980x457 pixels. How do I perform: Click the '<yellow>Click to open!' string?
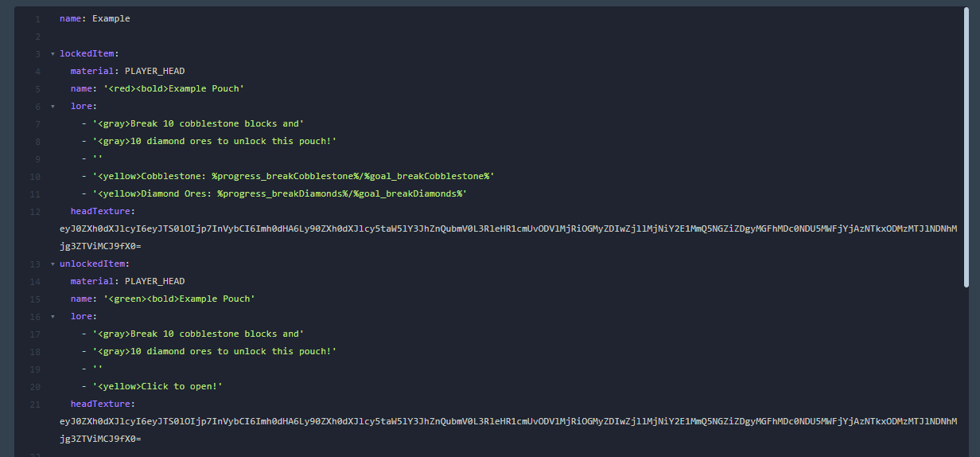[157, 387]
